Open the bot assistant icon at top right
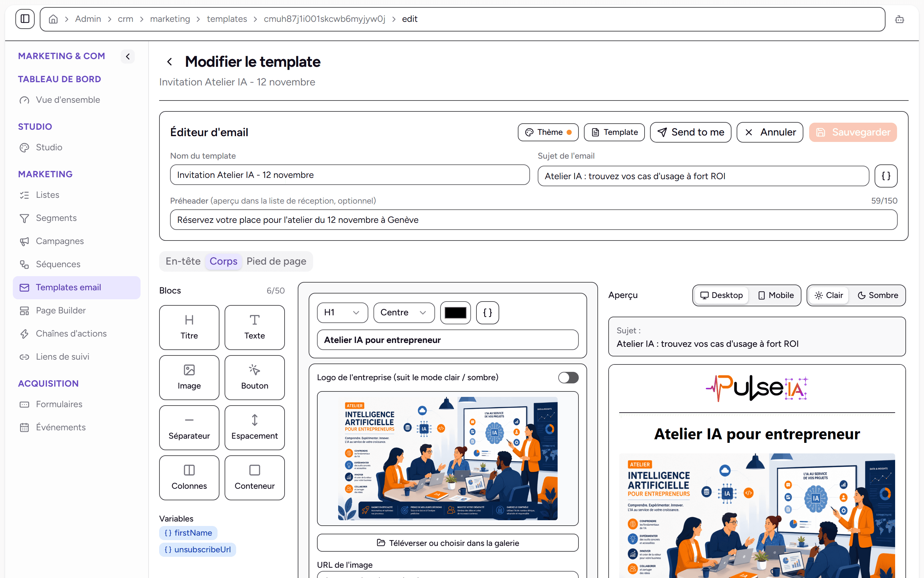 coord(900,19)
